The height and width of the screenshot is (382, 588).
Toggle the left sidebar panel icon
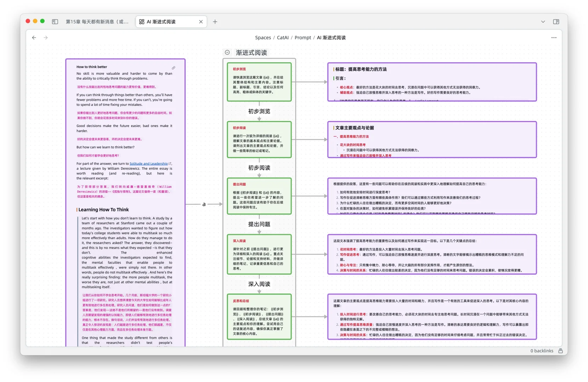[55, 22]
